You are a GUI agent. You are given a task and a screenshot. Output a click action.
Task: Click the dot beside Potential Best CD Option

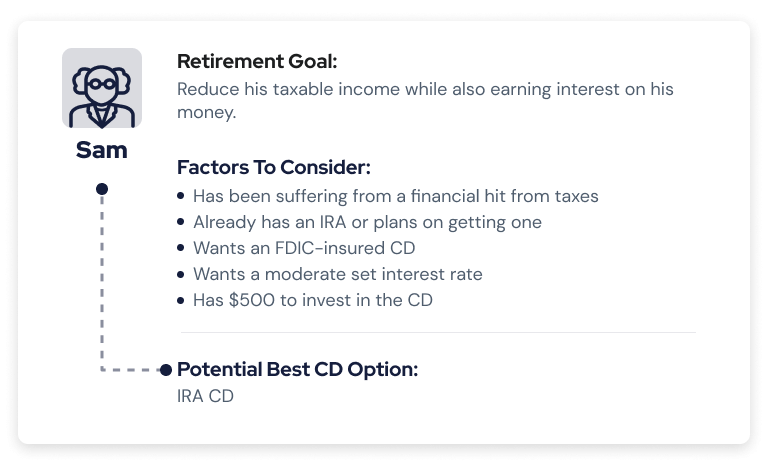166,370
